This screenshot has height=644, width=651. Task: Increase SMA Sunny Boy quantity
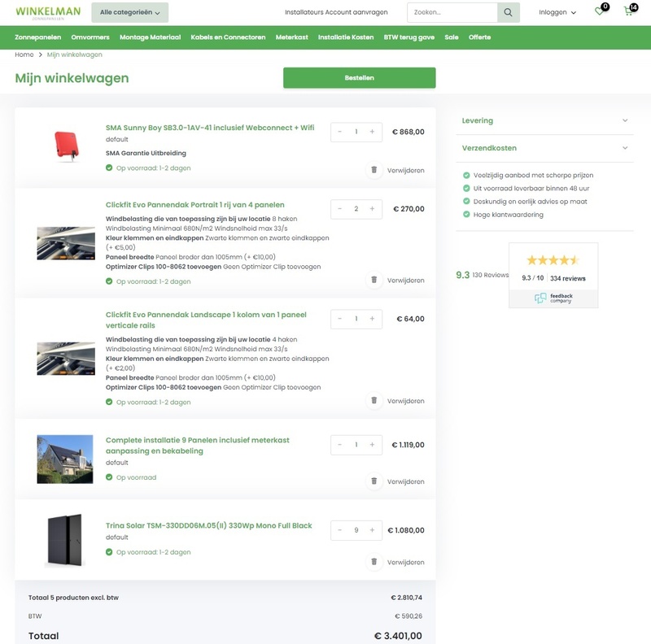[x=373, y=132]
